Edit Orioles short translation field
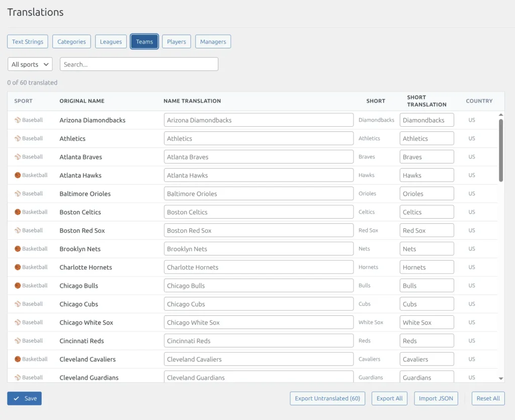This screenshot has height=420, width=515. pyautogui.click(x=427, y=194)
